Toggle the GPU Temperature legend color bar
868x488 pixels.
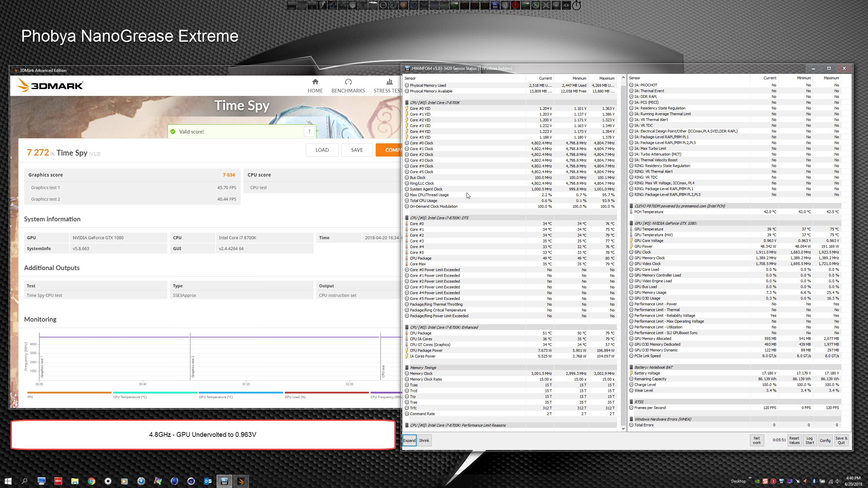pyautogui.click(x=241, y=392)
